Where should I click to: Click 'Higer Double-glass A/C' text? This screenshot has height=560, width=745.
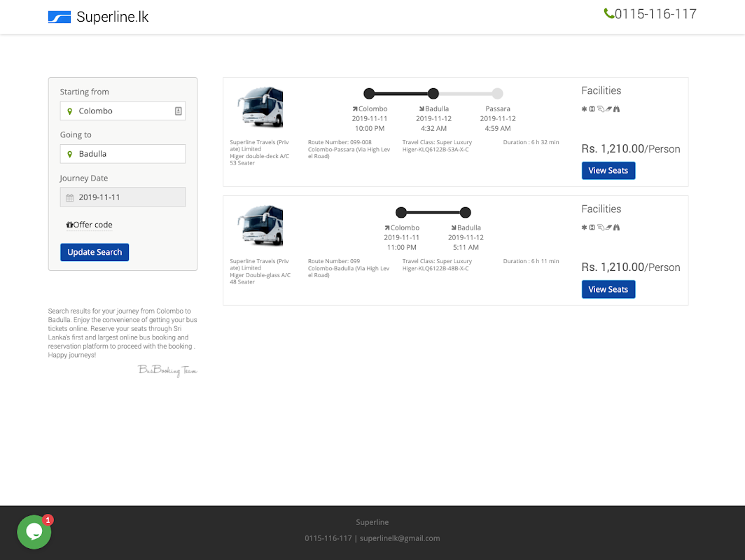(x=260, y=275)
